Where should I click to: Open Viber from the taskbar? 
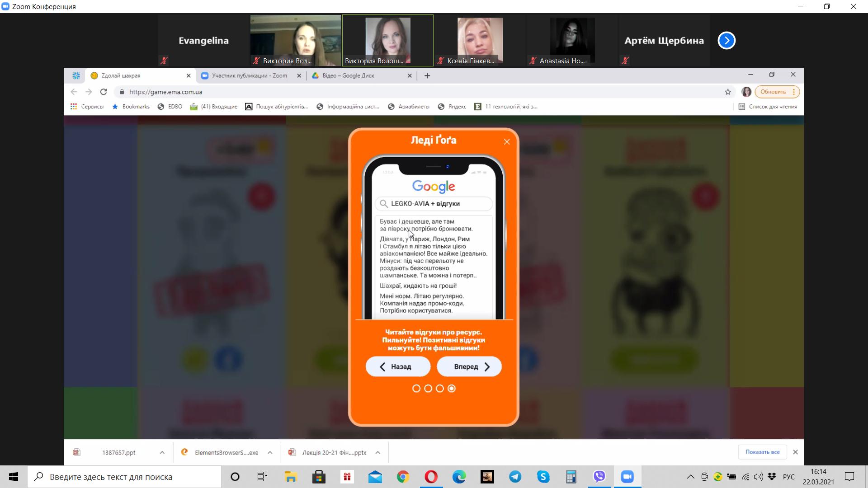pyautogui.click(x=599, y=477)
